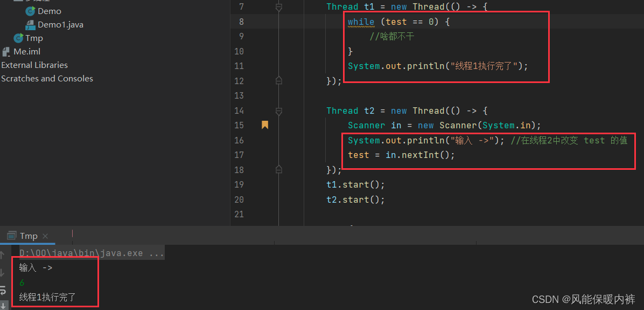
Task: Click line number 19 in the gutter
Action: pos(239,184)
